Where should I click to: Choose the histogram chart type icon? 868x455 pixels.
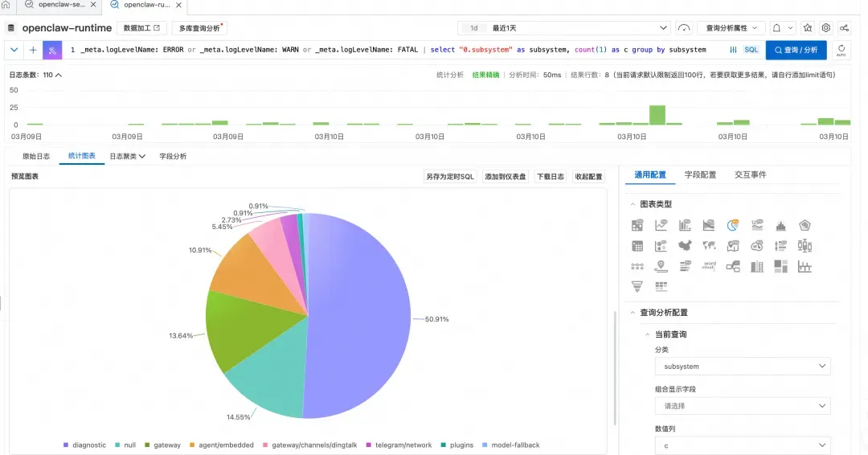pyautogui.click(x=780, y=225)
